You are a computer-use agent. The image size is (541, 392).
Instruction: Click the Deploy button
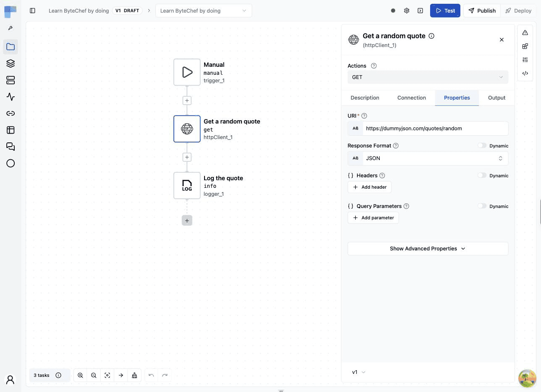tap(518, 11)
